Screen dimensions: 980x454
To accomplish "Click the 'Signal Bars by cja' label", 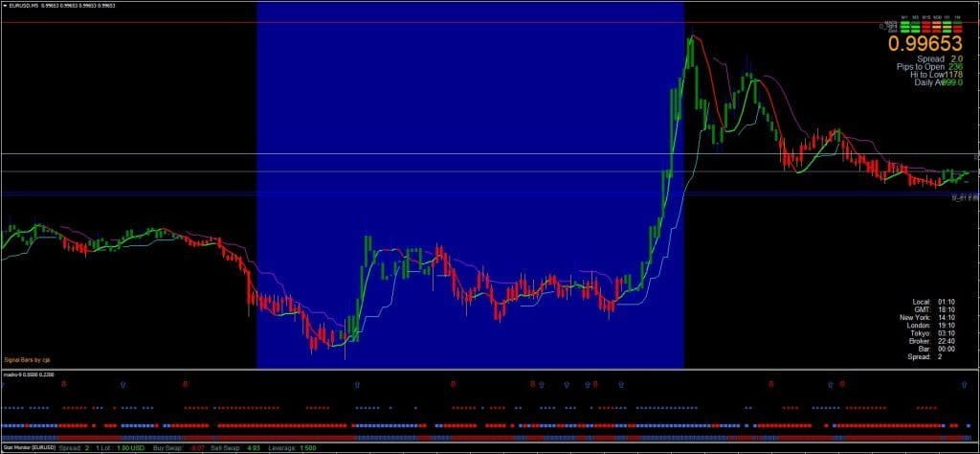I will pos(27,359).
